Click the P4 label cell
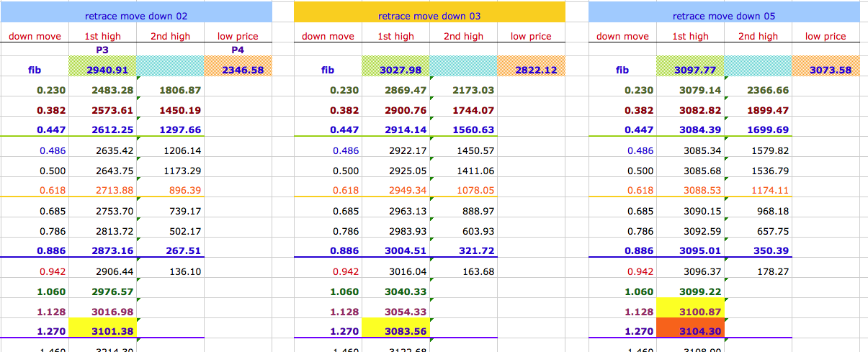Image resolution: width=868 pixels, height=352 pixels. click(238, 50)
